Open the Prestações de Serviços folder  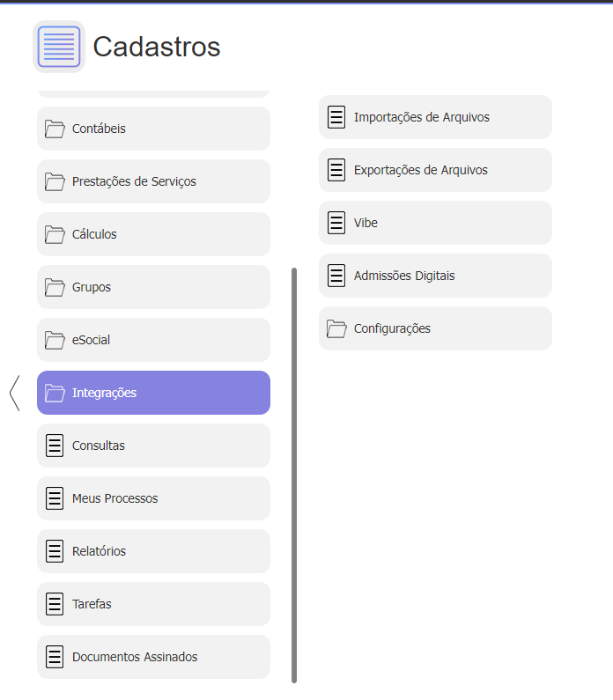(153, 181)
